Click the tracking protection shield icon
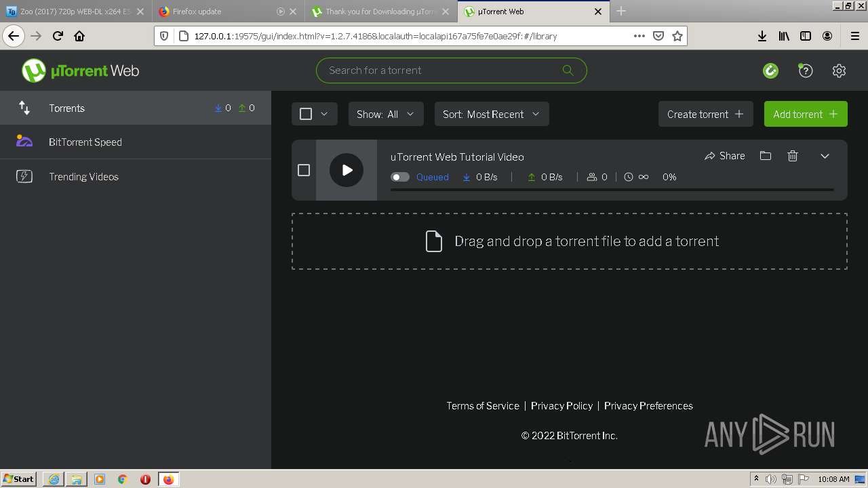 [x=163, y=36]
